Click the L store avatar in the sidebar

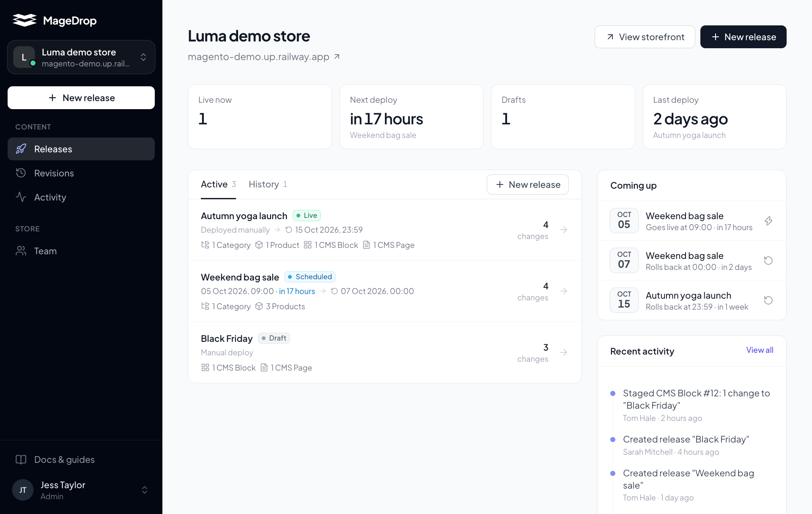coord(24,57)
